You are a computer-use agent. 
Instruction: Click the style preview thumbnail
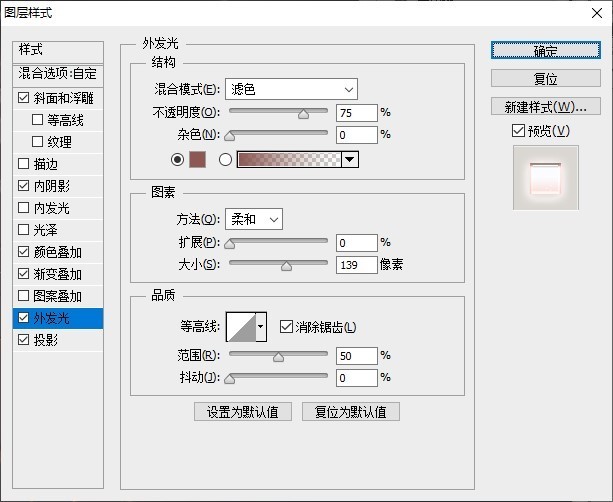546,178
